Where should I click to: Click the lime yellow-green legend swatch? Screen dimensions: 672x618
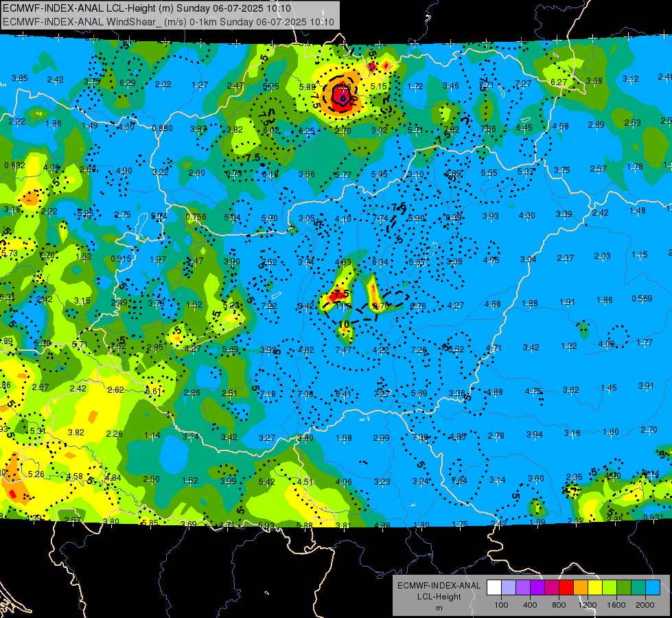(x=610, y=588)
